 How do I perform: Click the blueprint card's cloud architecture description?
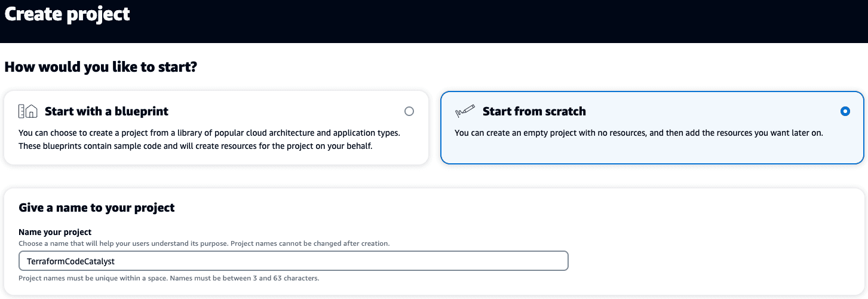209,133
